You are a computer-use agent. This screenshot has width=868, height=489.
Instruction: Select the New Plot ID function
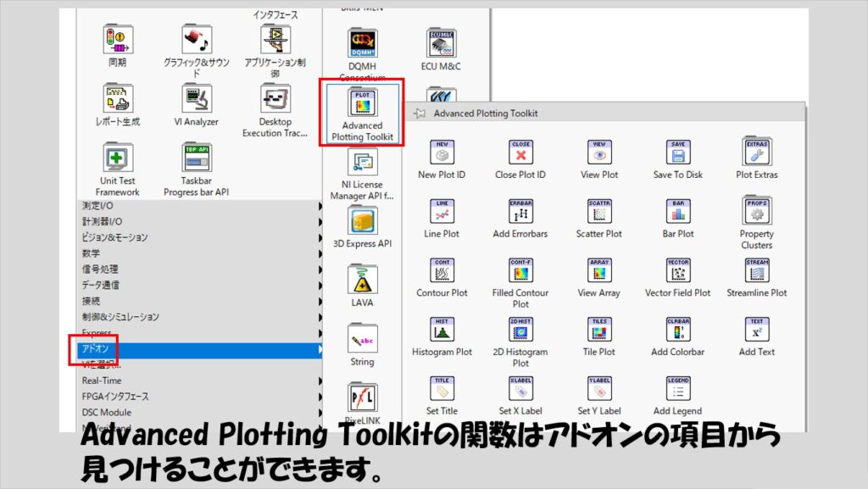(x=442, y=153)
